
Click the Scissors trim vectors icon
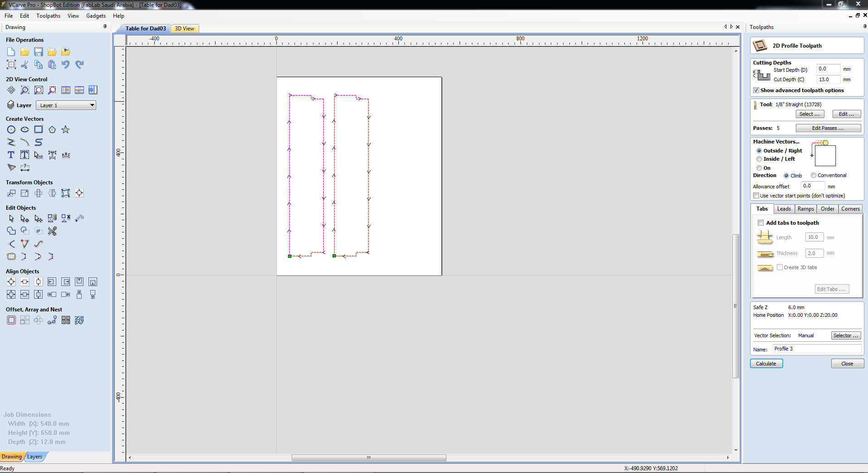click(52, 231)
